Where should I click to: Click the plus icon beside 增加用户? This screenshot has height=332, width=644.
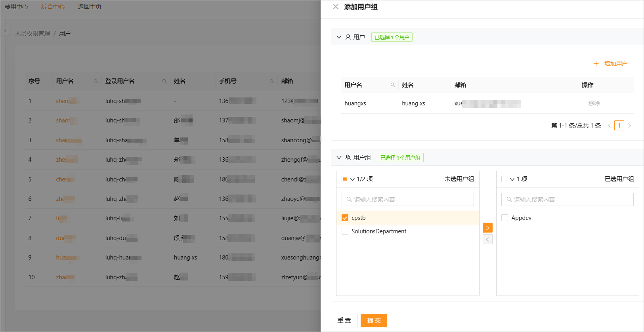coord(596,64)
